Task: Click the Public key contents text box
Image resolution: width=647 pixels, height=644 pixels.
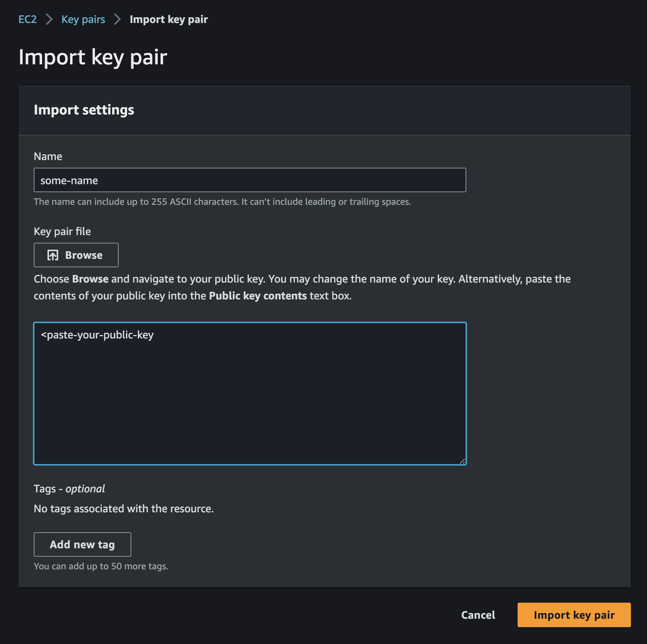Action: click(249, 391)
